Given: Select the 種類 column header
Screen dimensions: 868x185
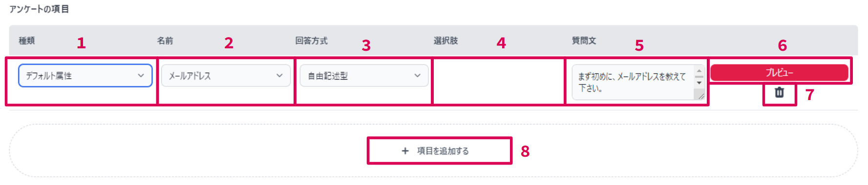Looking at the screenshot, I should tap(27, 41).
